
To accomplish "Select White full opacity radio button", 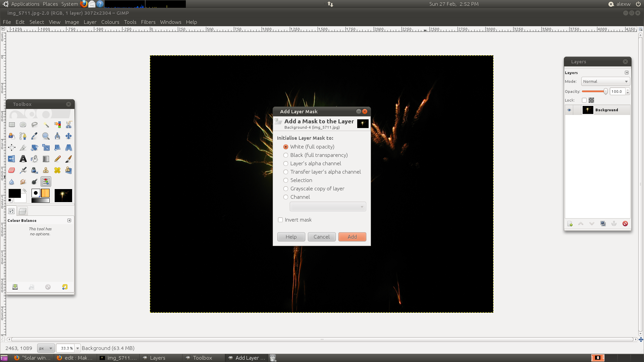I will [x=286, y=146].
